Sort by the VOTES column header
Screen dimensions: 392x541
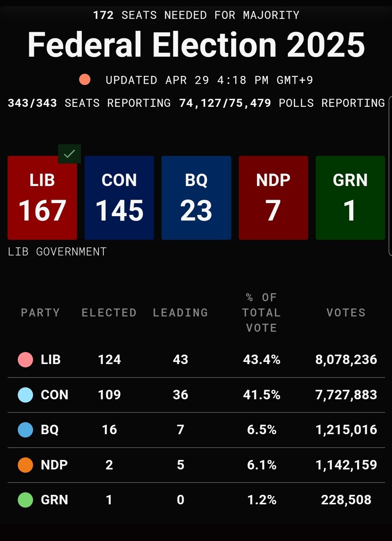pyautogui.click(x=346, y=313)
